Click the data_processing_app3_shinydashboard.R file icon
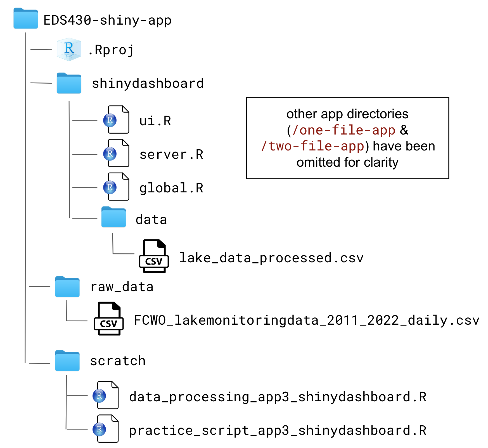 (106, 395)
